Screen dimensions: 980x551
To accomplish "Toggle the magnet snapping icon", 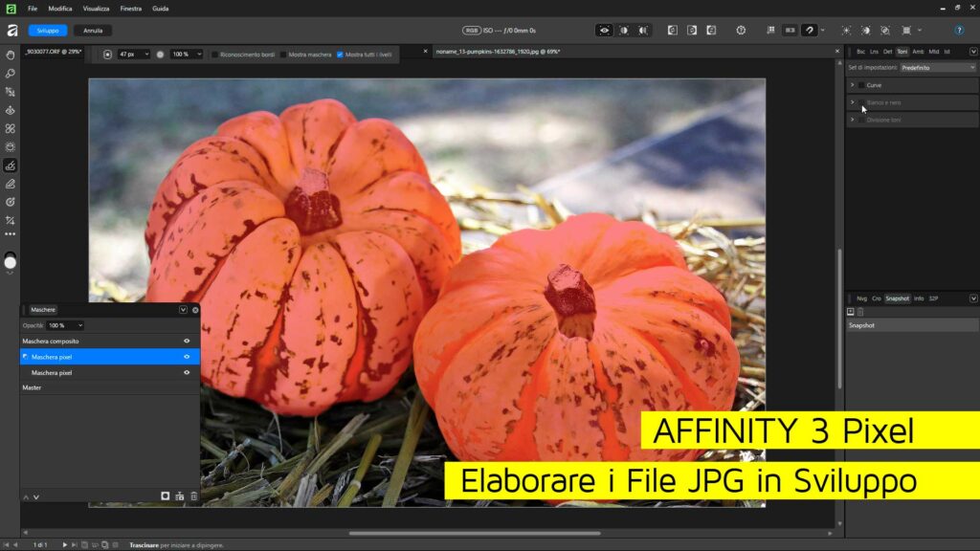I will pos(810,30).
